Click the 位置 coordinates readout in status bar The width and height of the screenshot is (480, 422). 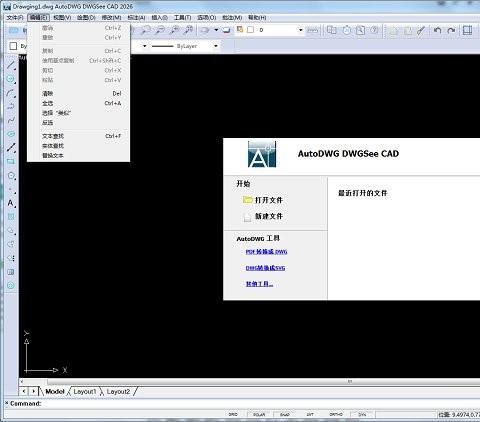point(459,415)
